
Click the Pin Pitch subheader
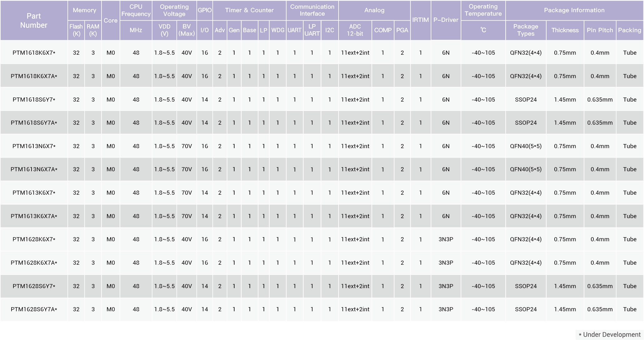coord(600,30)
